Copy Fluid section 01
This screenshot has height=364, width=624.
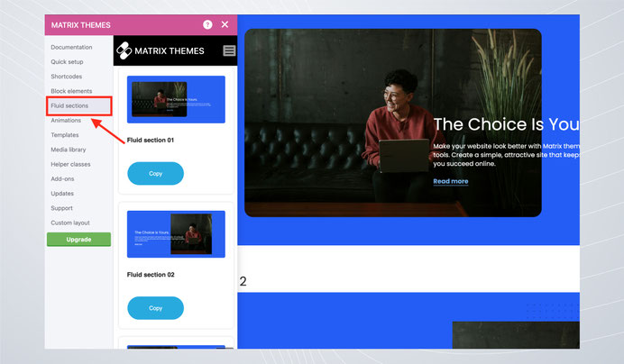(x=156, y=174)
